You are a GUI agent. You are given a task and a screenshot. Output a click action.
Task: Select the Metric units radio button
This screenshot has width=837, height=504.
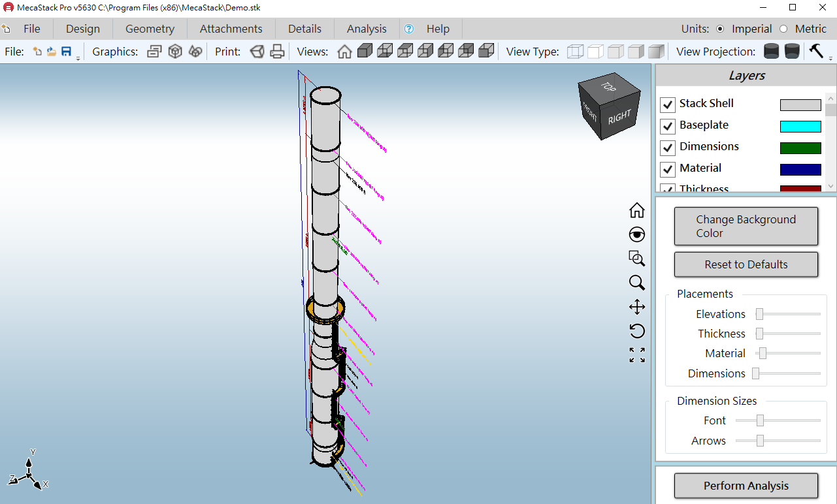click(x=783, y=29)
